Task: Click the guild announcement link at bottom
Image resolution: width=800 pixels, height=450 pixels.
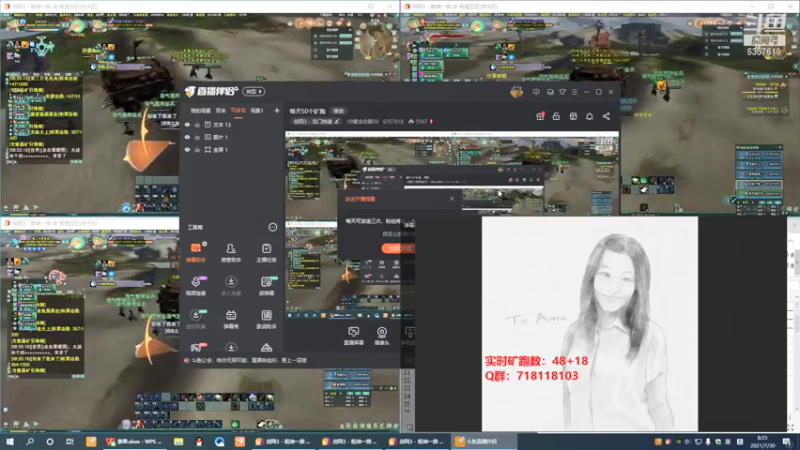Action: point(249,360)
